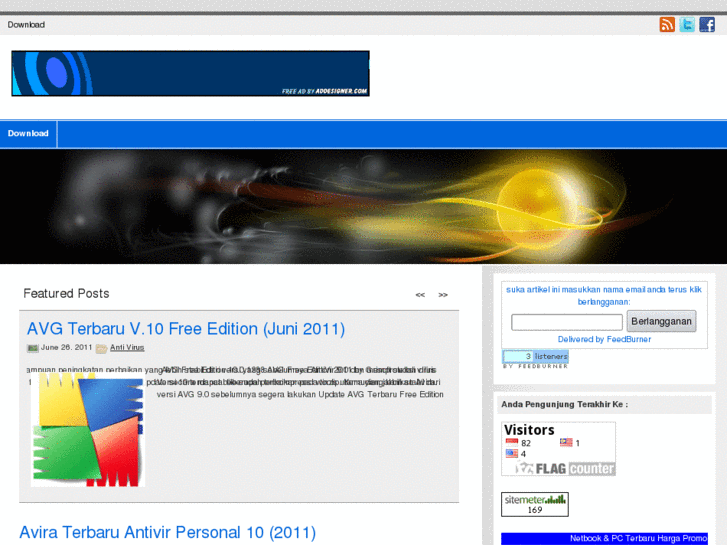Click Netbook & PC Terbaru Harga Promo banner
Screen dimensions: 727x545
point(605,539)
